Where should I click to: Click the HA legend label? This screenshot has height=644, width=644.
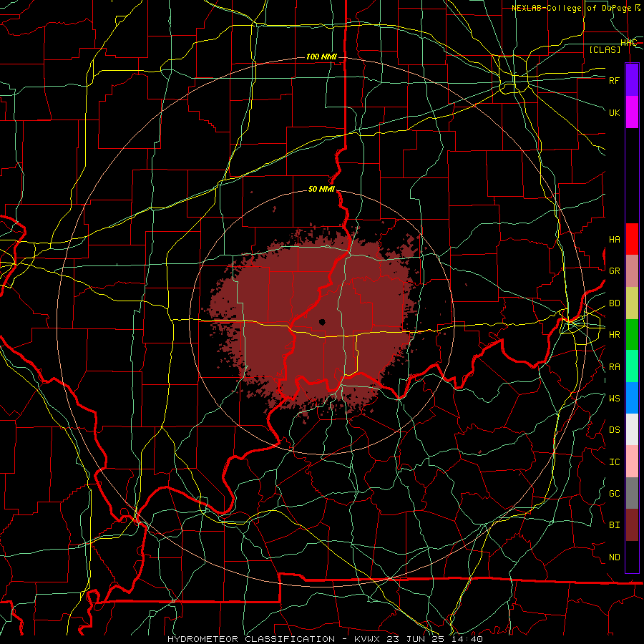click(615, 240)
